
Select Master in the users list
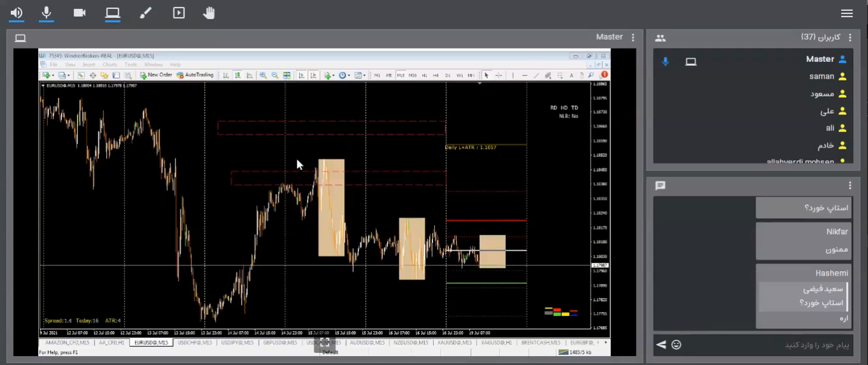820,59
